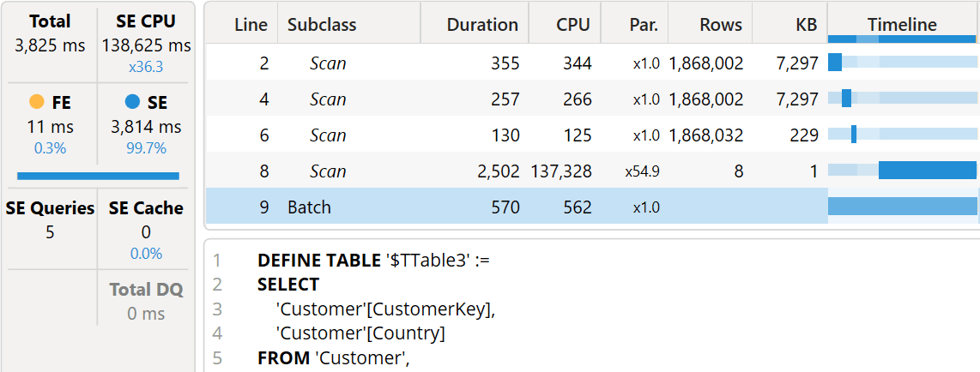Click the Par. column header

(x=643, y=25)
